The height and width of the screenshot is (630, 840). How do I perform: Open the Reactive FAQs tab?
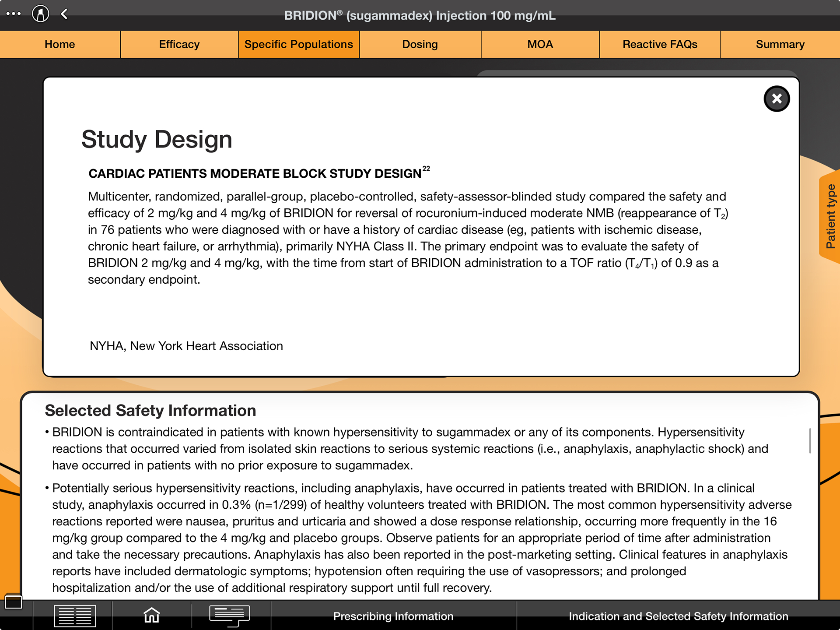(660, 44)
